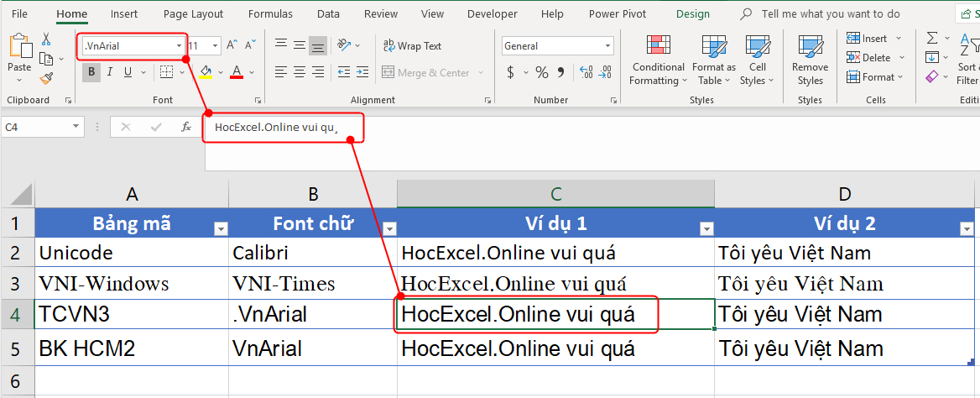Viewport: 980px width, 398px height.
Task: Select cell containing VNI-Windows
Action: pos(132,284)
